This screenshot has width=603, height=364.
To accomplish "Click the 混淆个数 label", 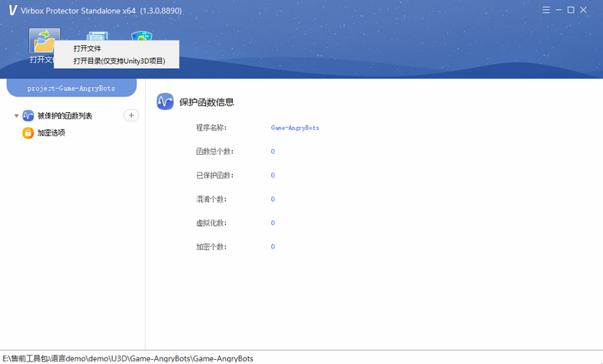I will (212, 199).
